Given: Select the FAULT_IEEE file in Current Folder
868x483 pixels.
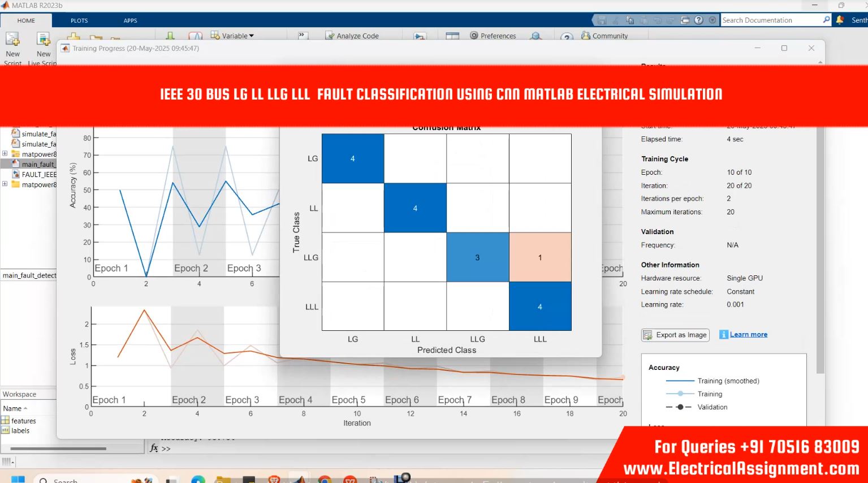Looking at the screenshot, I should (38, 174).
